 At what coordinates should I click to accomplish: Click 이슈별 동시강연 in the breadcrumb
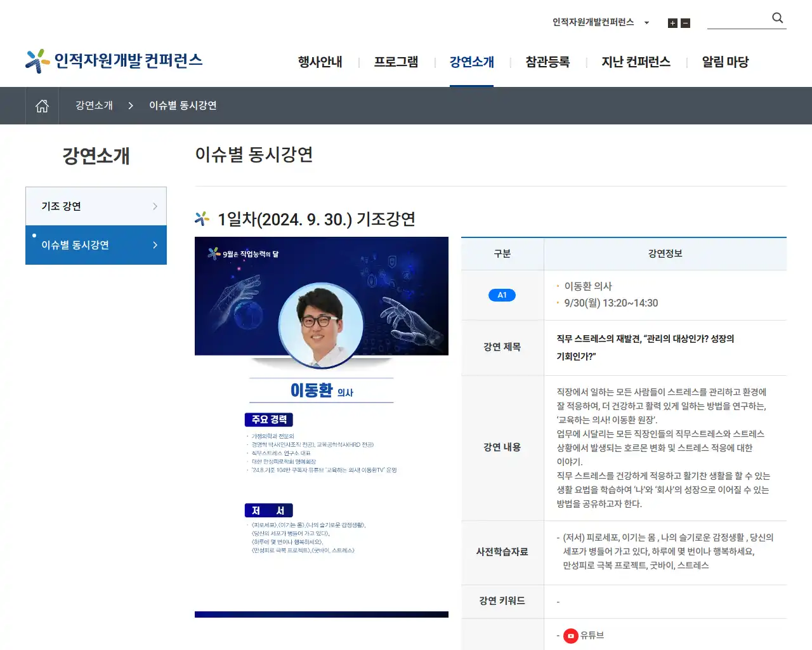(x=183, y=106)
